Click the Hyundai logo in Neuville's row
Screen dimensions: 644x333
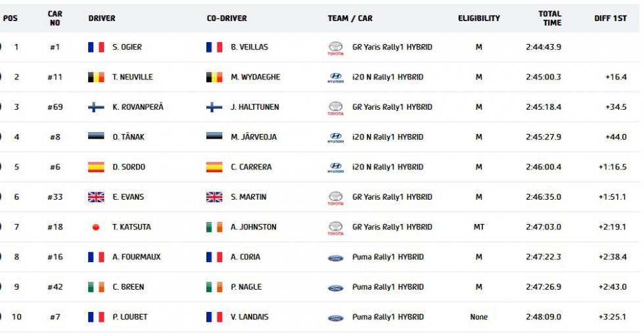pos(335,78)
